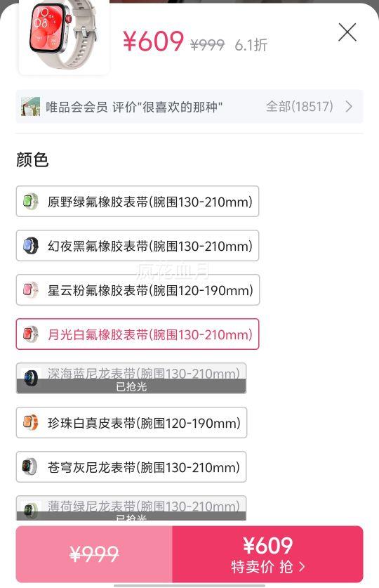Choose 珍珠白真皮表带 option
Image resolution: width=379 pixels, height=588 pixels.
(131, 423)
